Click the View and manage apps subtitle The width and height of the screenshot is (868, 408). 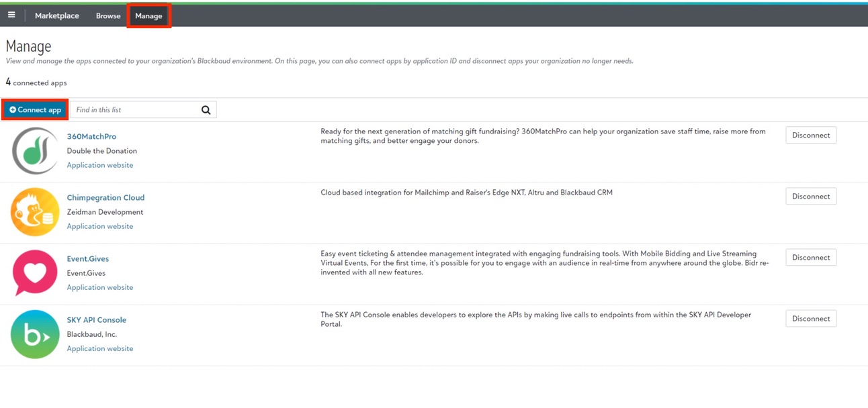coord(319,61)
